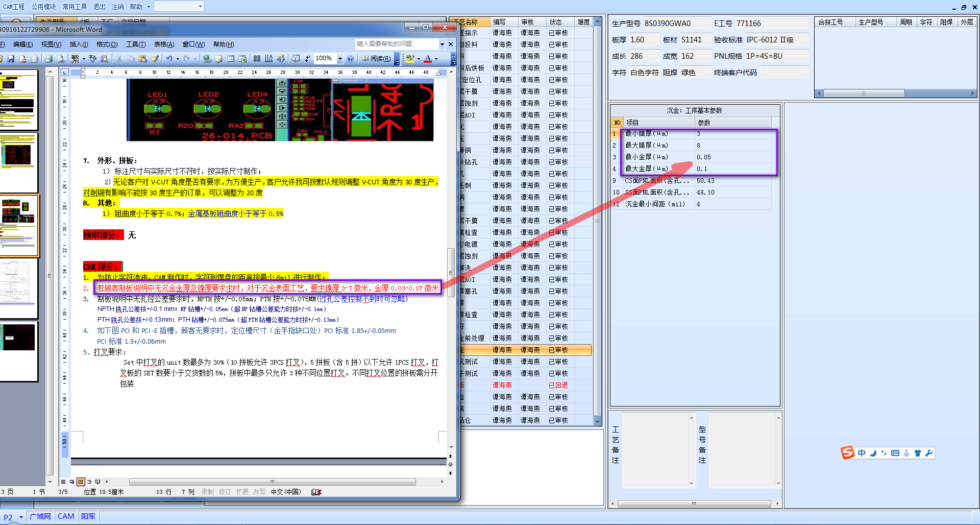Click the Cut scissors icon
Screen dimensions: 980x525
click(119, 59)
